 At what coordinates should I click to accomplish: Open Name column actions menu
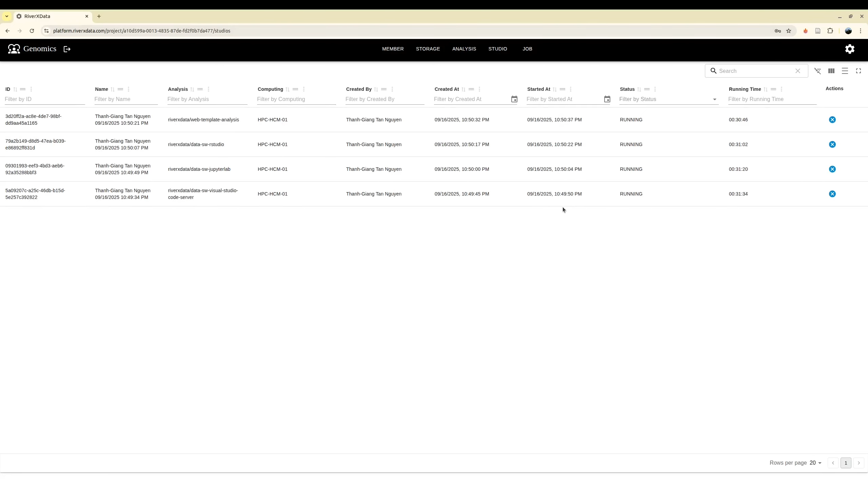click(x=129, y=89)
